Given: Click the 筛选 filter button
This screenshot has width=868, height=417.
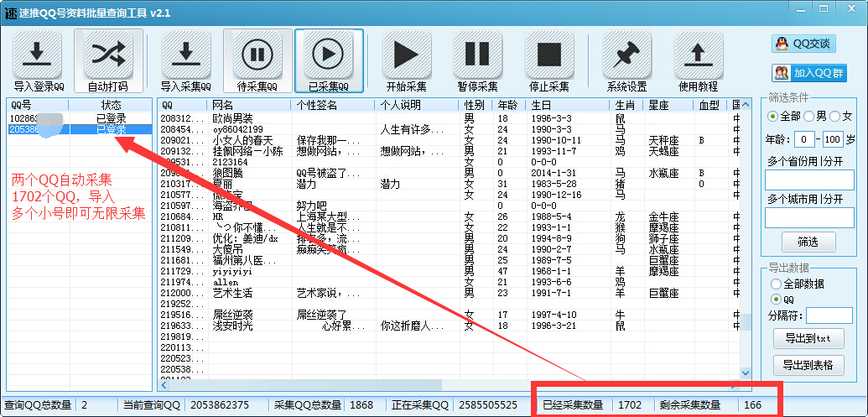Looking at the screenshot, I should pyautogui.click(x=808, y=242).
